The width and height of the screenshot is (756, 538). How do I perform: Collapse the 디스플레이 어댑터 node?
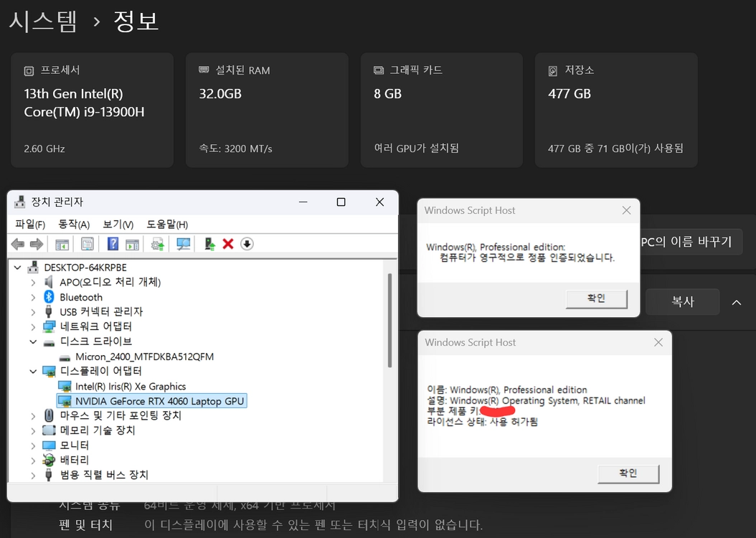[33, 371]
